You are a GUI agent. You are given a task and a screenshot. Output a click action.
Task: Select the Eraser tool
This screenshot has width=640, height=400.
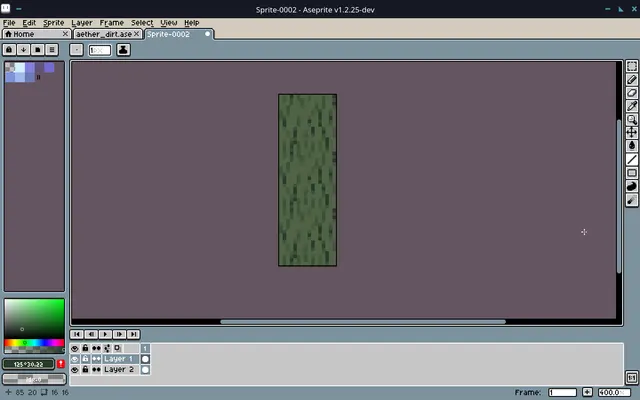(632, 93)
